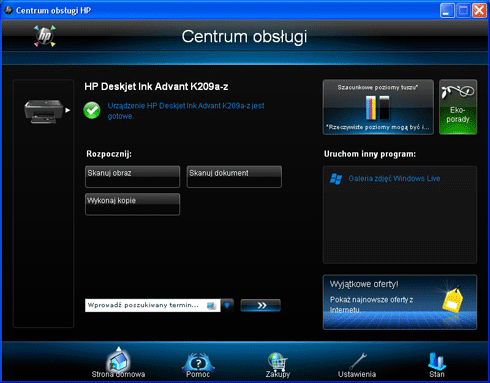Expand the arrow beside the printer image
Viewport: 490px width, 383px height.
(68, 110)
